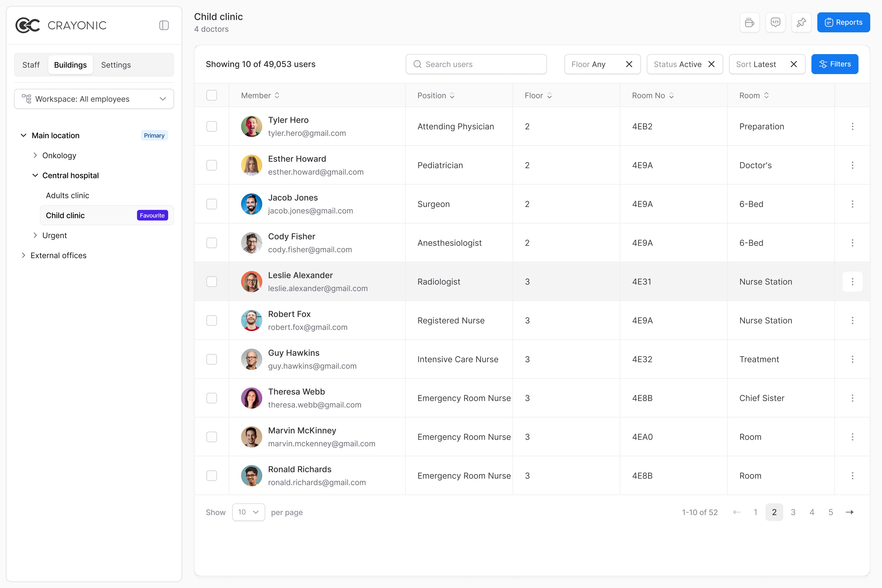Tick Jacob Jones row checkbox
882x588 pixels.
click(211, 204)
